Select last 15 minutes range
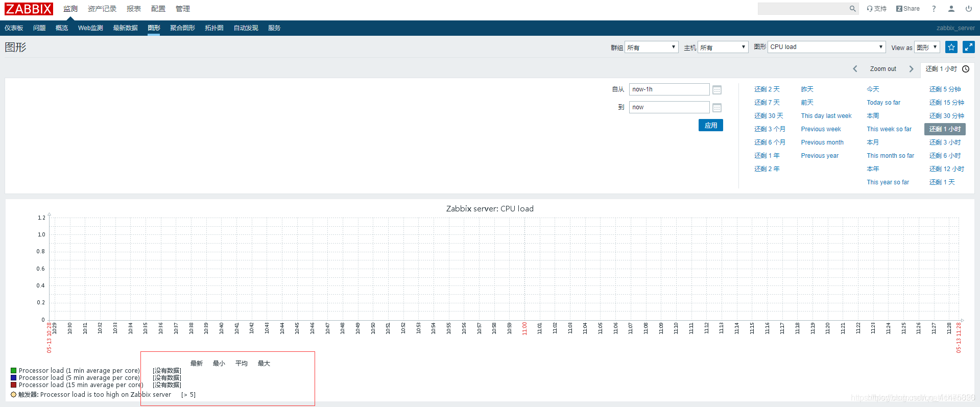The height and width of the screenshot is (407, 980). coord(947,103)
